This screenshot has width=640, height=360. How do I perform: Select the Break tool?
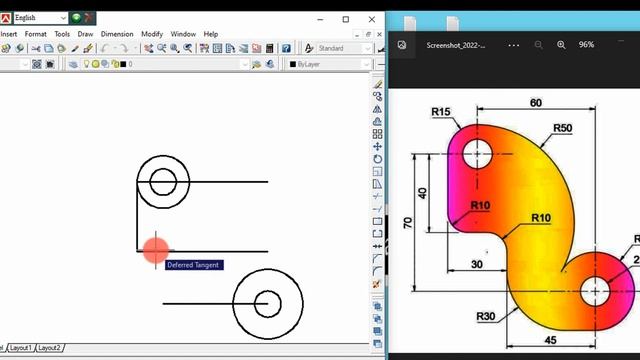pos(378,234)
